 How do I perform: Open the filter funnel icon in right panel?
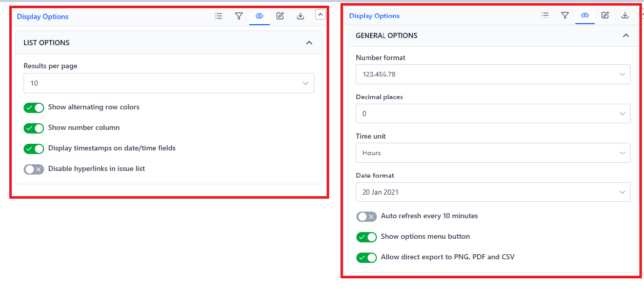tap(565, 15)
